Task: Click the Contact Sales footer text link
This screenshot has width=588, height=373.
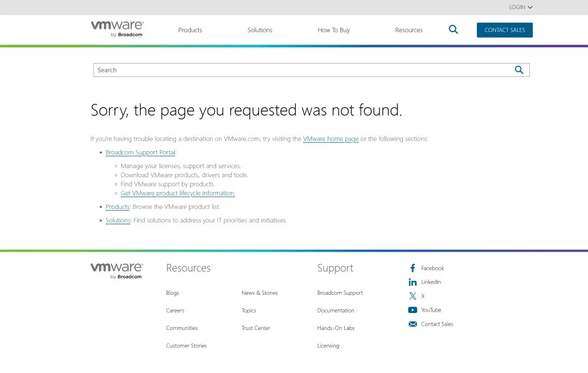Action: point(437,324)
